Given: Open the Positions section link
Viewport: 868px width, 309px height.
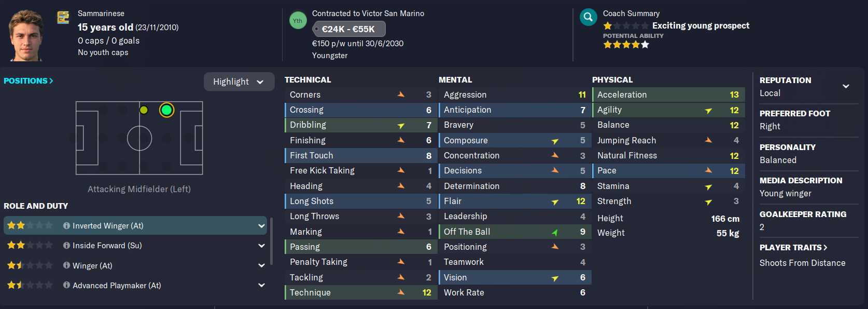Looking at the screenshot, I should [29, 81].
